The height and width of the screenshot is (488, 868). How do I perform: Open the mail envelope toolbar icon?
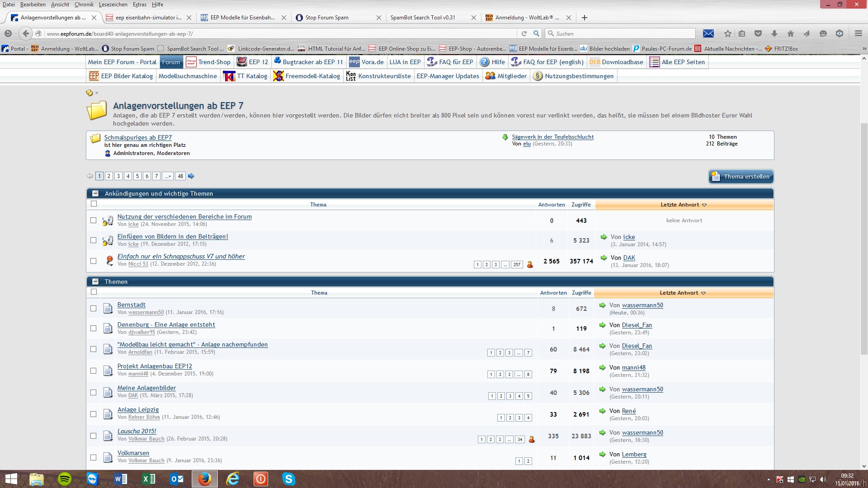point(708,33)
